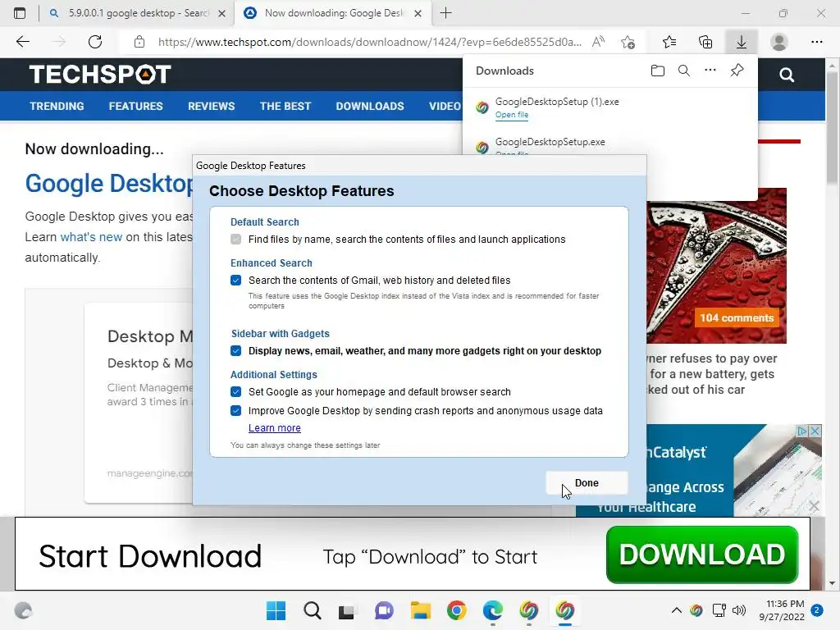Launch Chat app from the taskbar

point(384,610)
